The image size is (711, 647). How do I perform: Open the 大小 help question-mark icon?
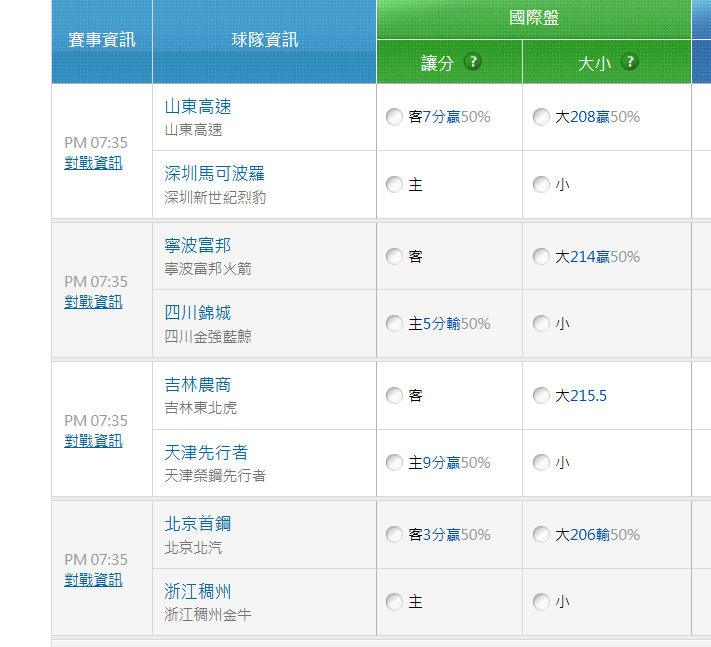click(629, 62)
